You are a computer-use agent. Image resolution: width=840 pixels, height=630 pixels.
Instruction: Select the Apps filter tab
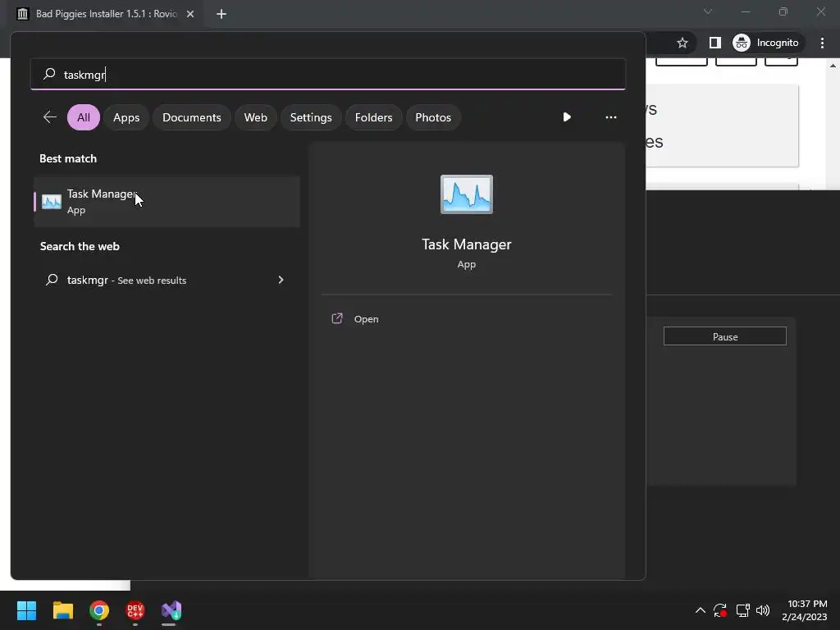(x=126, y=117)
